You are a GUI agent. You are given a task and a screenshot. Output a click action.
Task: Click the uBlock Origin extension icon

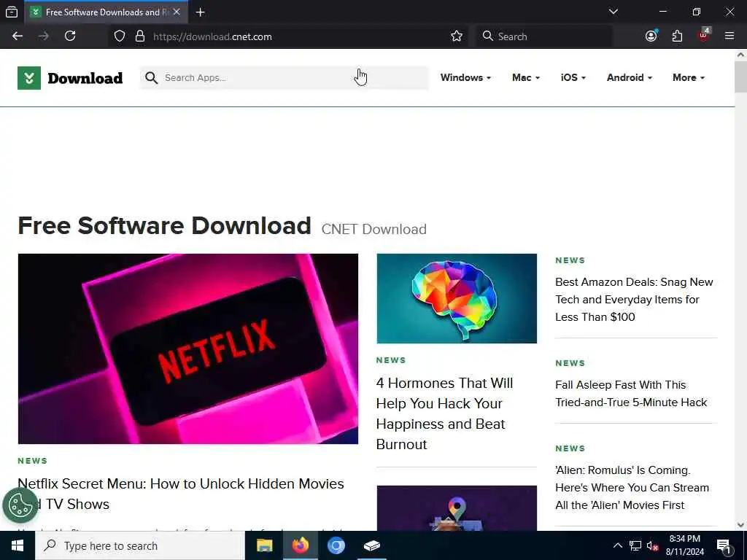point(704,35)
